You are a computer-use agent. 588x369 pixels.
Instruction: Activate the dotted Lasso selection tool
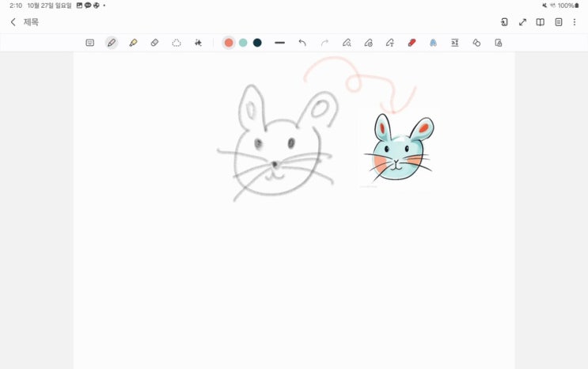point(176,43)
